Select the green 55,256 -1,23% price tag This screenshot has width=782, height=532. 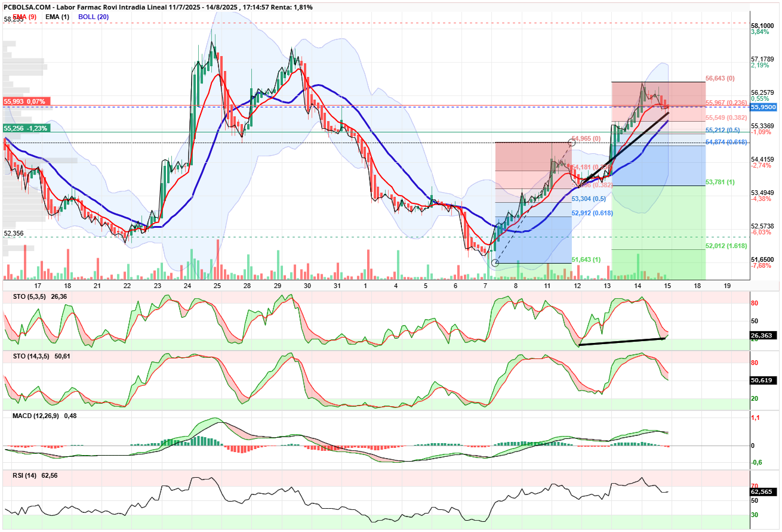pyautogui.click(x=26, y=128)
